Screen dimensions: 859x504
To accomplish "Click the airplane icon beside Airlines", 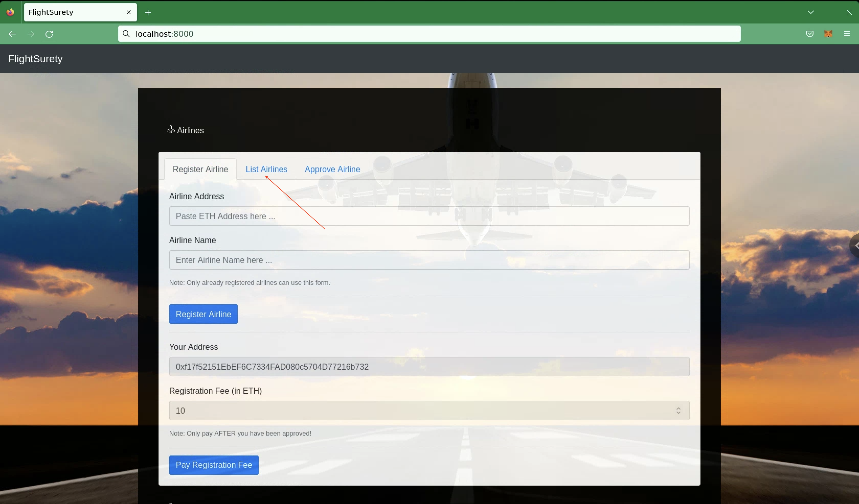I will pos(171,130).
